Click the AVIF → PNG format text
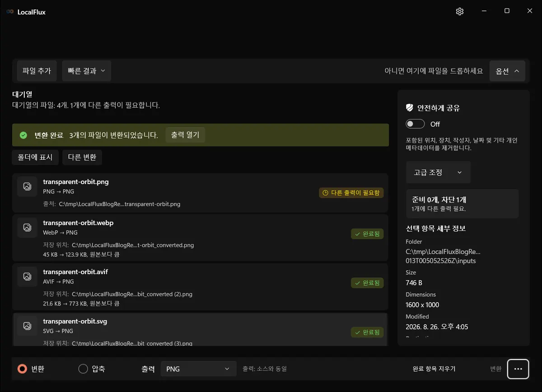Image resolution: width=542 pixels, height=392 pixels. click(58, 281)
